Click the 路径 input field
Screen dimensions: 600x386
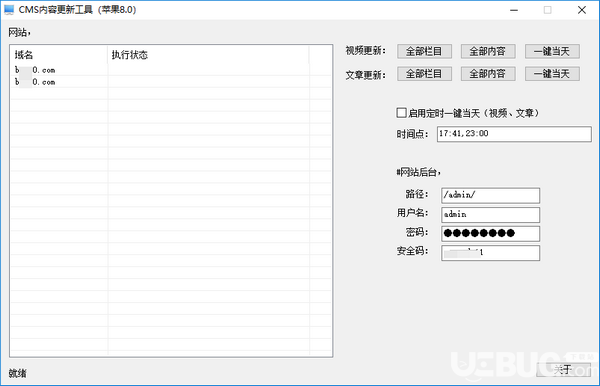pos(490,195)
